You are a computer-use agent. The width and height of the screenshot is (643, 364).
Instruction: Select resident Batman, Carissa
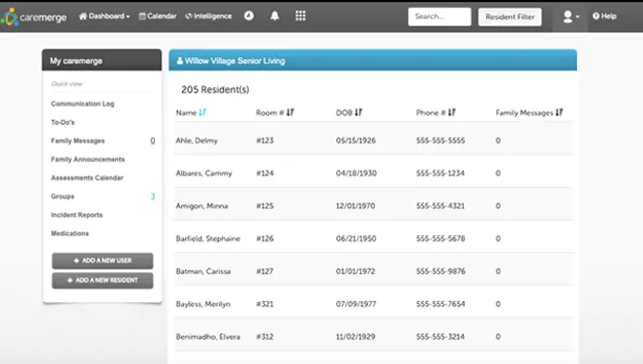[x=203, y=271]
